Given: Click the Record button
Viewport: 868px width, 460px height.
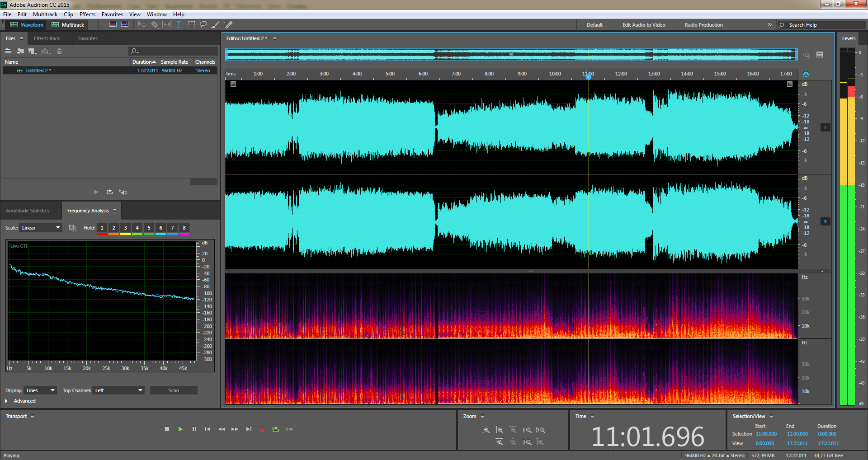Looking at the screenshot, I should click(262, 429).
